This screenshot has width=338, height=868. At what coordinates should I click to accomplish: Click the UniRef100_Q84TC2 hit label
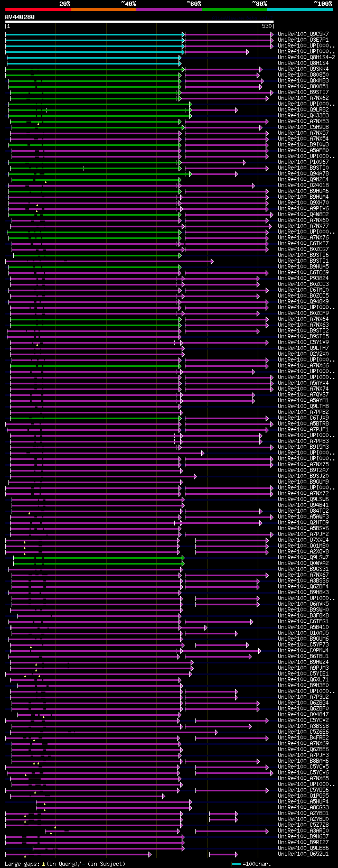point(303,511)
